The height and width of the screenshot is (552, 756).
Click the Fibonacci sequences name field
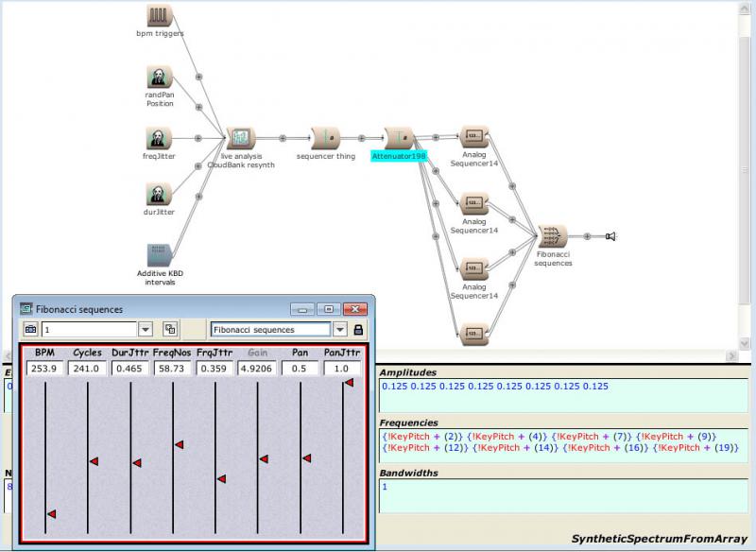270,330
